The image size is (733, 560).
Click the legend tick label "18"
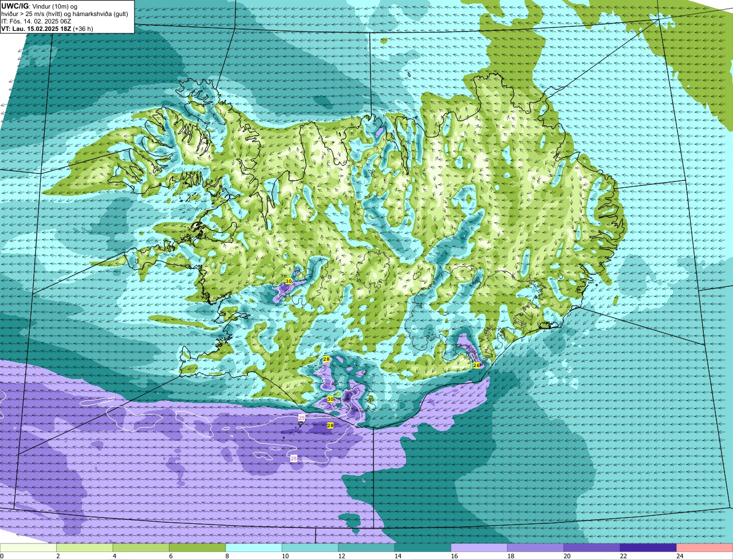(x=510, y=556)
